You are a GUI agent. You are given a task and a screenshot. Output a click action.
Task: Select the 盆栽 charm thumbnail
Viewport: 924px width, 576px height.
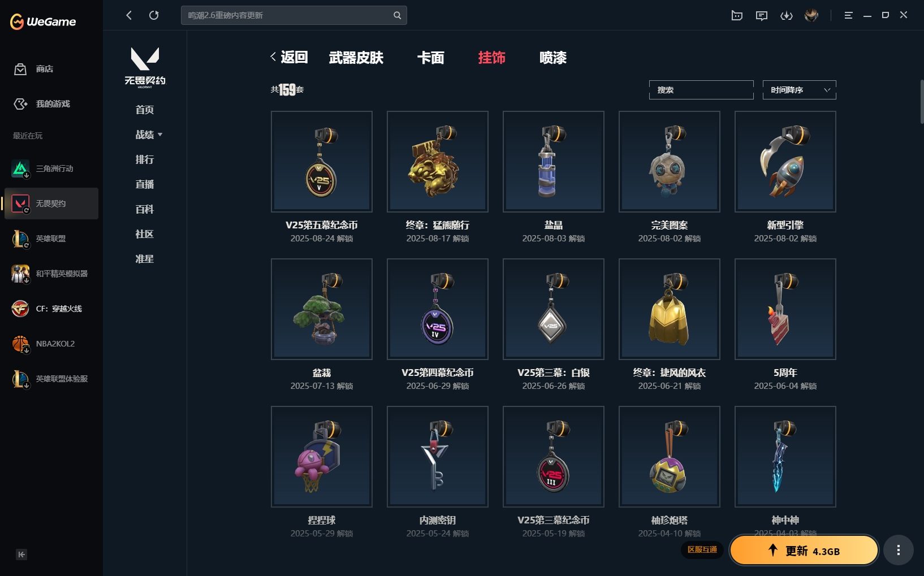(322, 309)
